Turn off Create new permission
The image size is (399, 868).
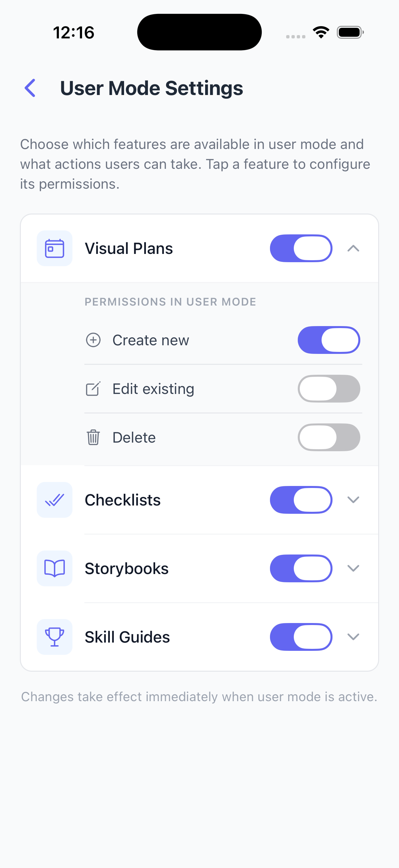[329, 340]
